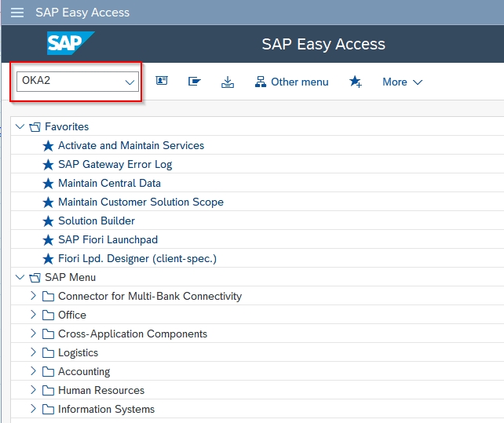Expand Connector for Multi-Bank Connectivity folder
504x423 pixels.
(33, 296)
